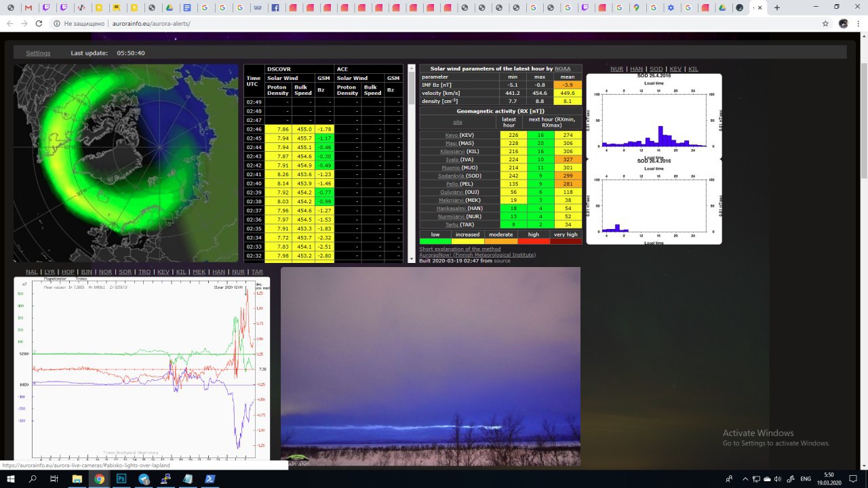Switch magnetometer to MEK station
Image resolution: width=868 pixels, height=488 pixels.
(199, 272)
